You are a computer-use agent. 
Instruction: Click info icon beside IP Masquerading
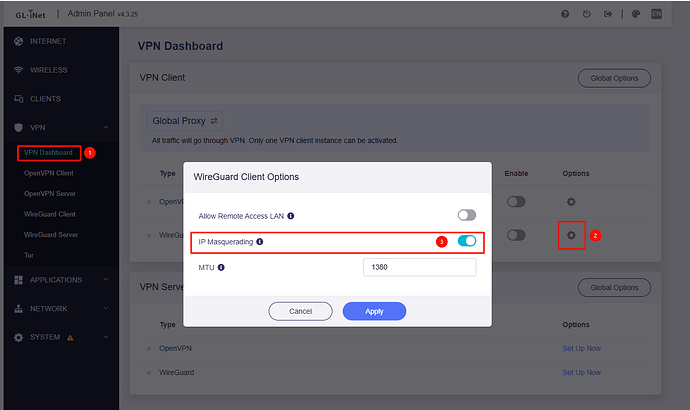(260, 242)
